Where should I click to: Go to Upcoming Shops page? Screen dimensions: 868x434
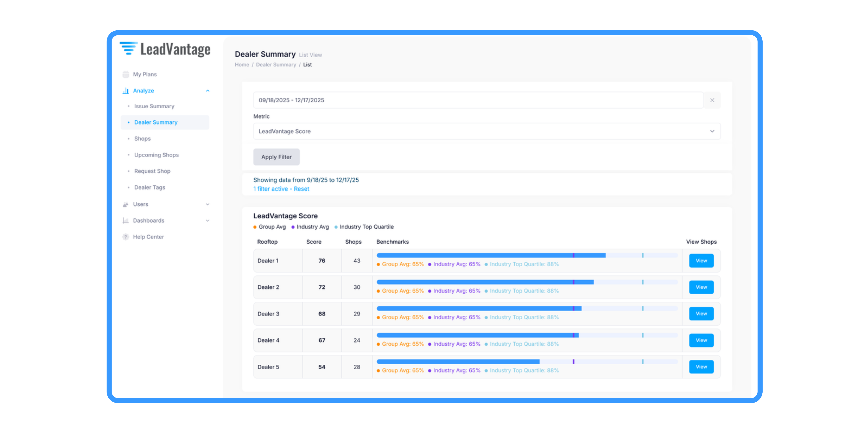(x=156, y=155)
